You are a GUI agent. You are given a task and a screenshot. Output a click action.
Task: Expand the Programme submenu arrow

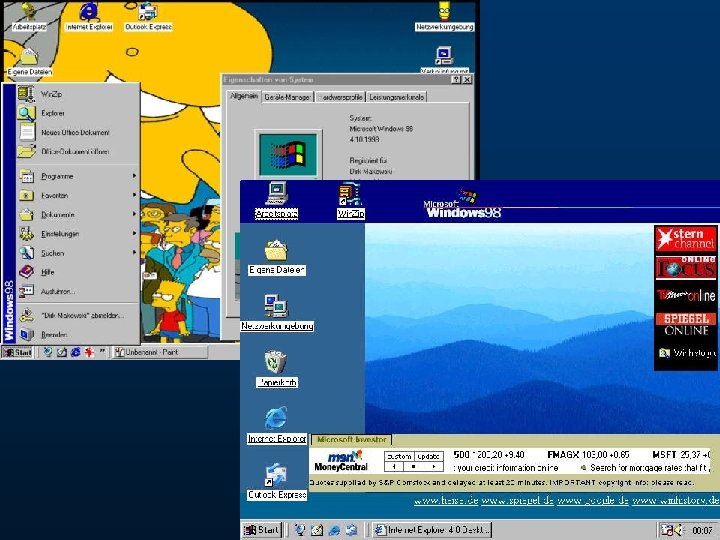pyautogui.click(x=134, y=176)
